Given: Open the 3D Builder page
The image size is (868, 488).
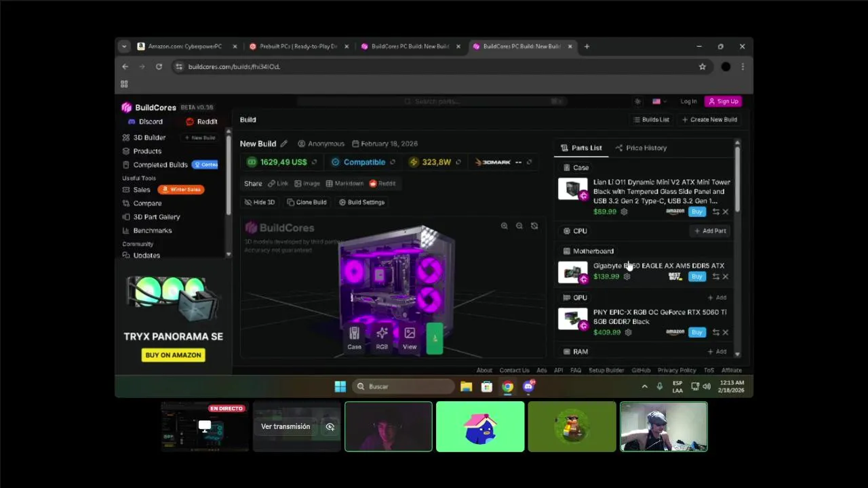Looking at the screenshot, I should (144, 138).
